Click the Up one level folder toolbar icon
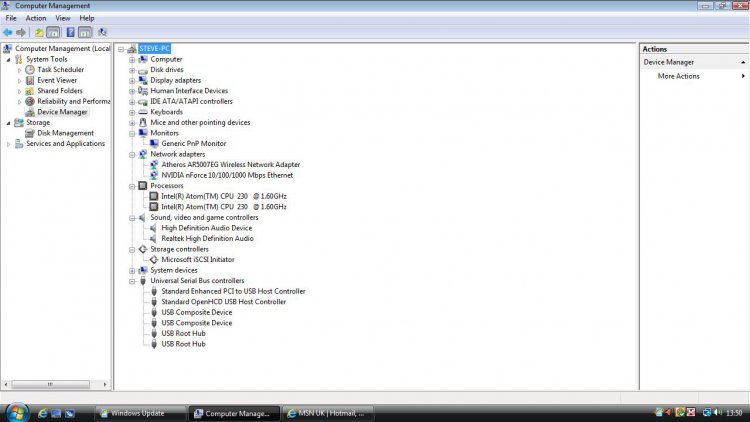The height and width of the screenshot is (422, 750). pyautogui.click(x=39, y=32)
